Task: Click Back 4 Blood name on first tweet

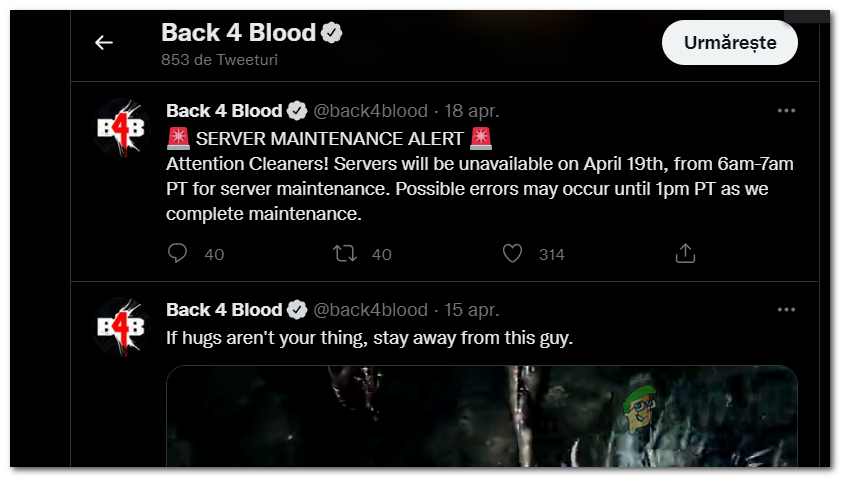Action: coord(223,110)
